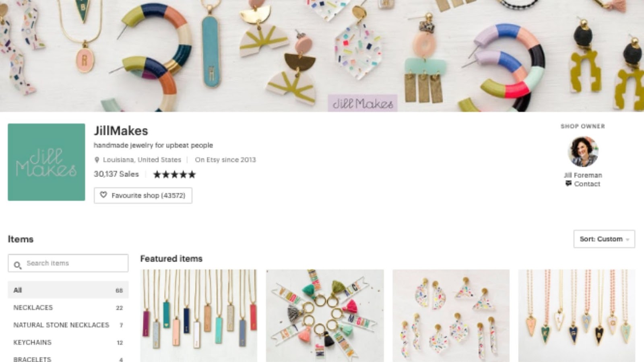Select the KEYCHAINS category
644x362 pixels.
coord(68,342)
